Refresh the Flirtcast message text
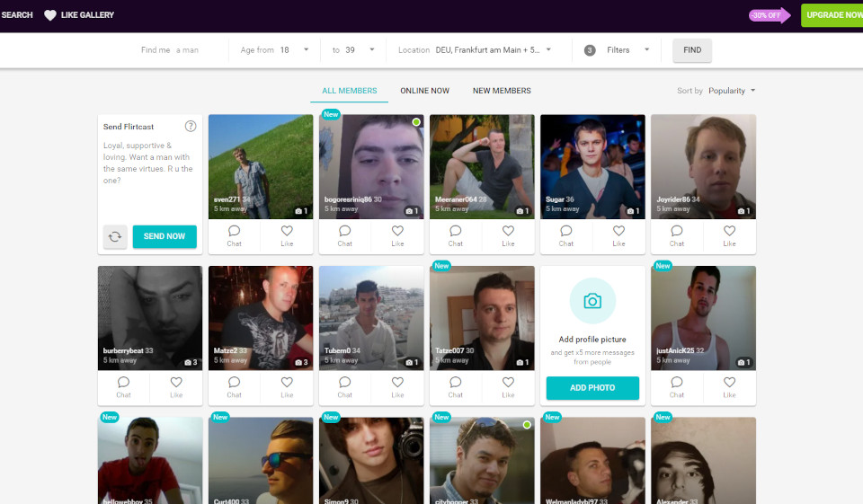This screenshot has height=504, width=863. coord(115,236)
